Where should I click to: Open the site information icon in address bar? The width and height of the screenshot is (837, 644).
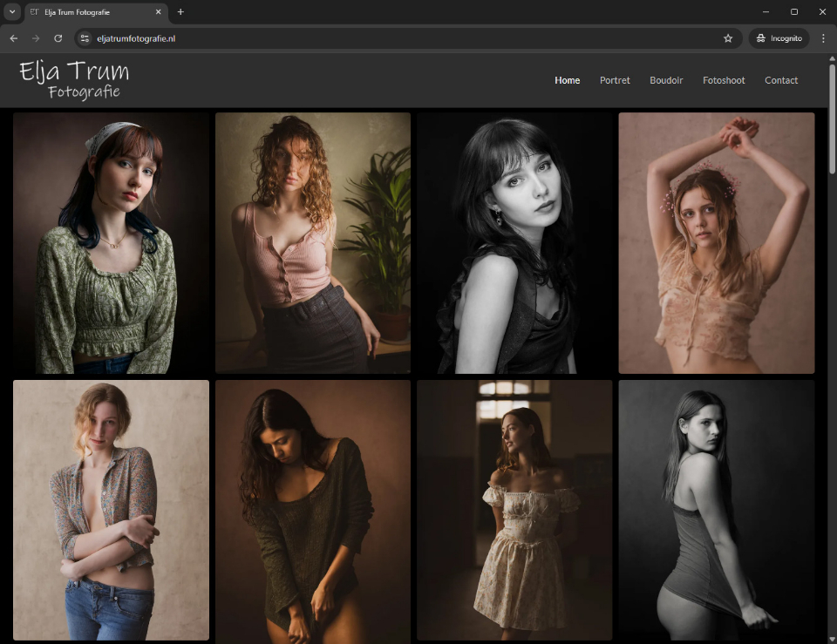(x=85, y=37)
